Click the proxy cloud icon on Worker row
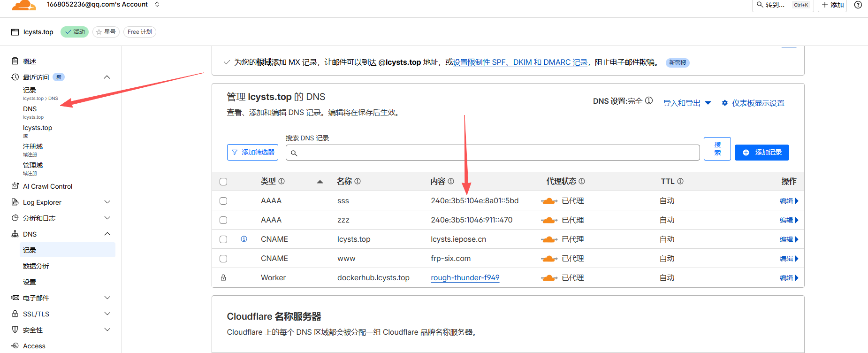 549,278
